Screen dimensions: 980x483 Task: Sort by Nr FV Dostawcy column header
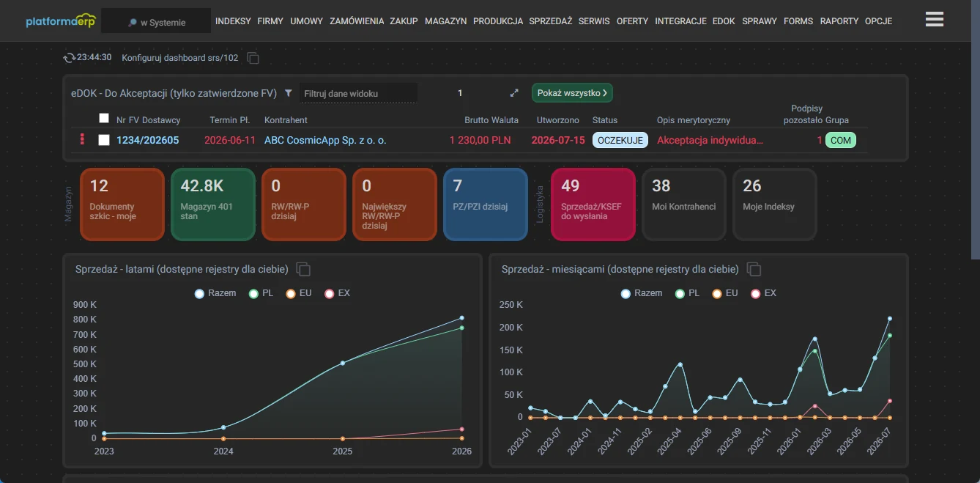148,120
